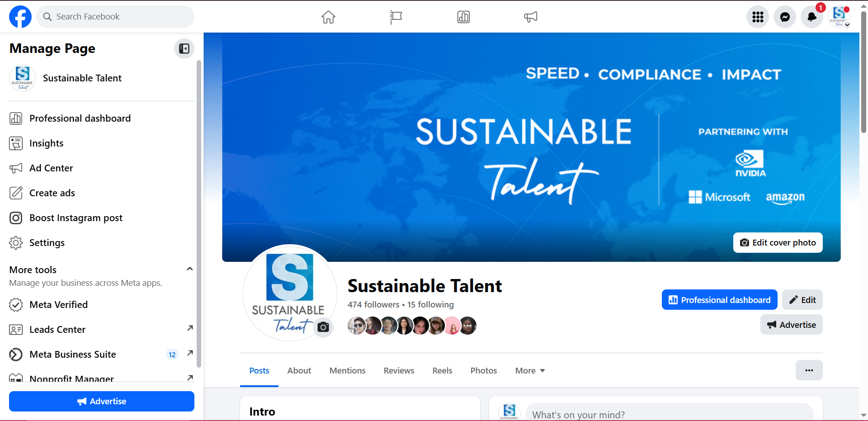
Task: Open Leads Center
Action: [102, 330]
